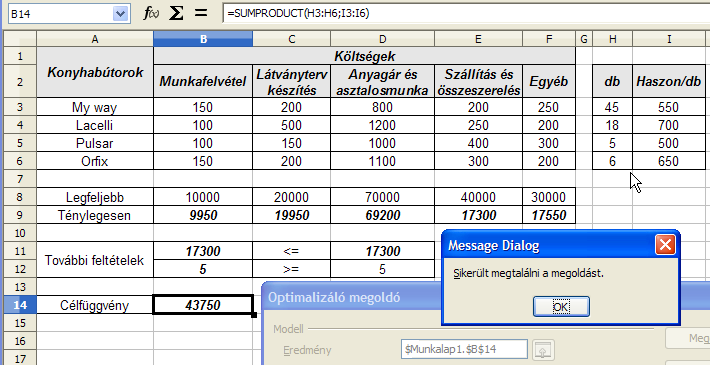Click the cell with 17550
The height and width of the screenshot is (365, 710).
pyautogui.click(x=549, y=215)
